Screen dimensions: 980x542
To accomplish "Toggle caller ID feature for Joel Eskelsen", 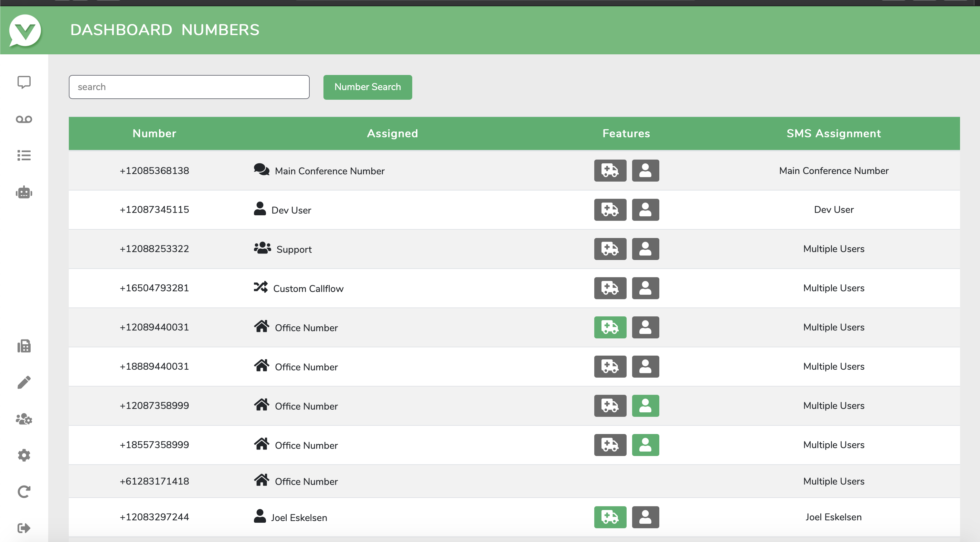I will coord(645,517).
